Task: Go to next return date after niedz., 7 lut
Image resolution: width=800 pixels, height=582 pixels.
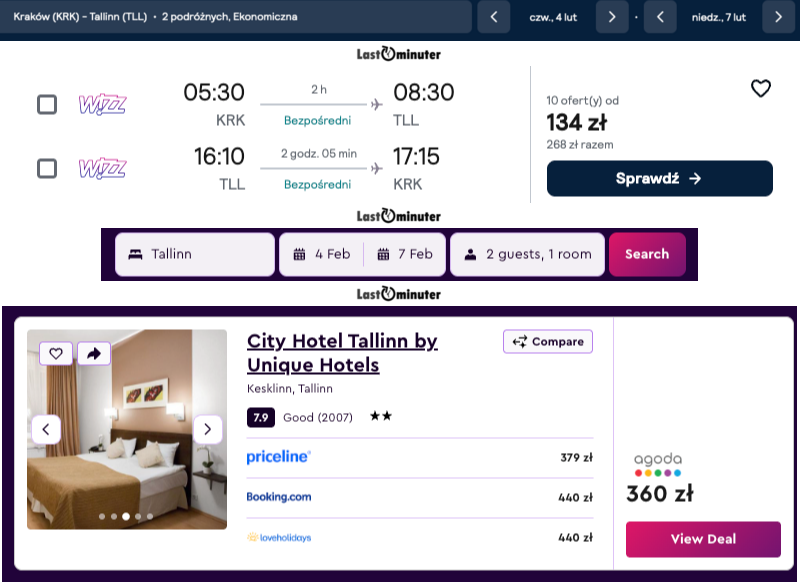Action: coord(778,17)
